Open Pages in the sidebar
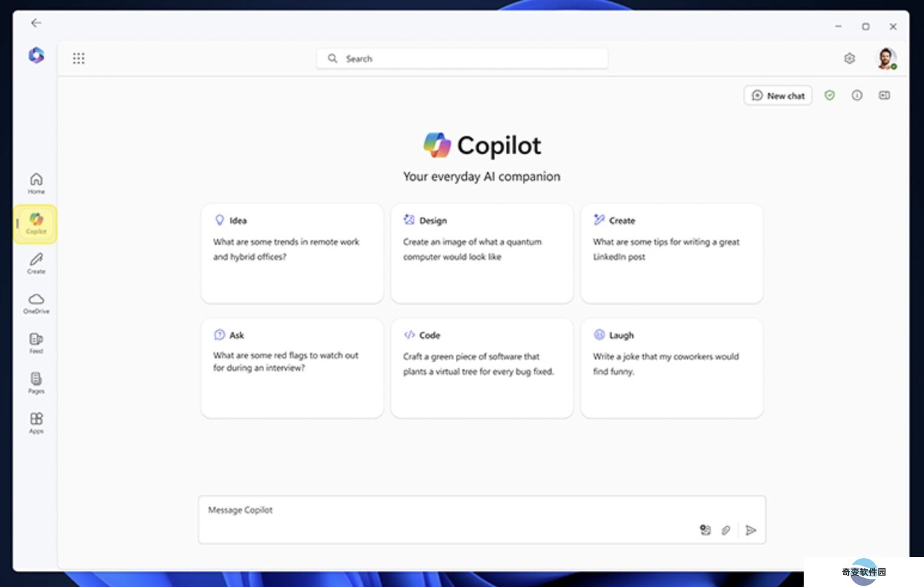The width and height of the screenshot is (924, 587). point(36,384)
